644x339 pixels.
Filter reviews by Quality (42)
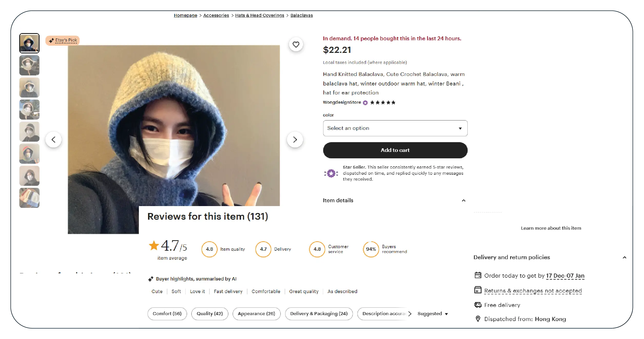click(209, 314)
